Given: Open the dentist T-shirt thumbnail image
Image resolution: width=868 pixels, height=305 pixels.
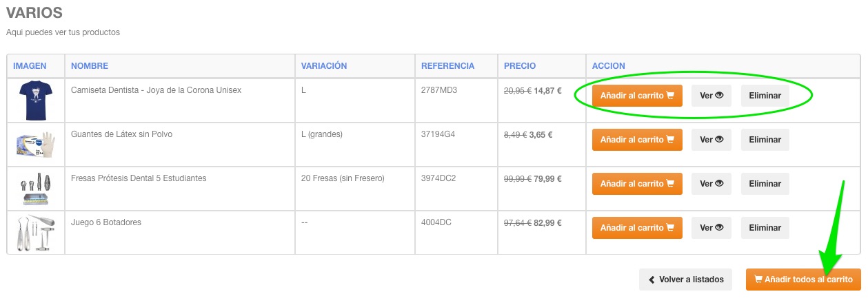Looking at the screenshot, I should pyautogui.click(x=35, y=101).
